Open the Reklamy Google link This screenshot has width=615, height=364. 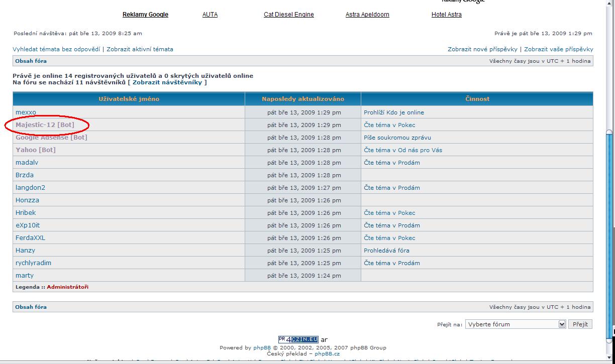145,15
